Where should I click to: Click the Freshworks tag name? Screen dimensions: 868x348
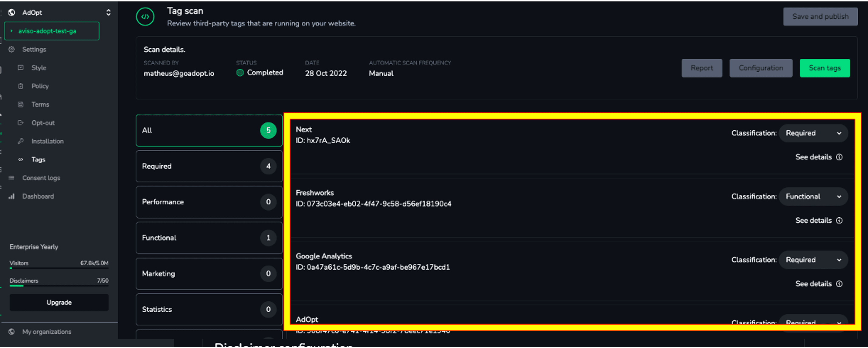315,193
